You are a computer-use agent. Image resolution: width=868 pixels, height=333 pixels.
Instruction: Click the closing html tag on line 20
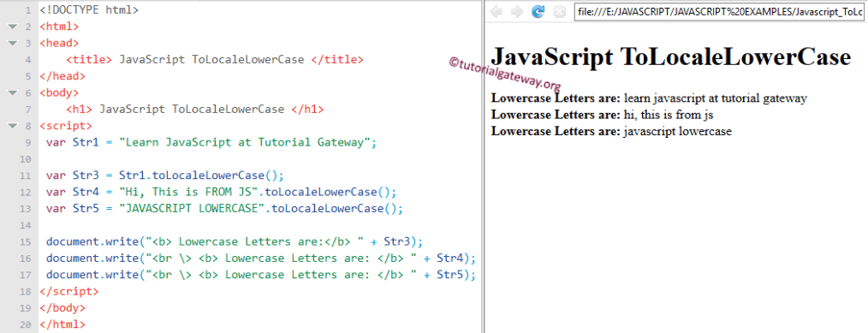[x=62, y=324]
